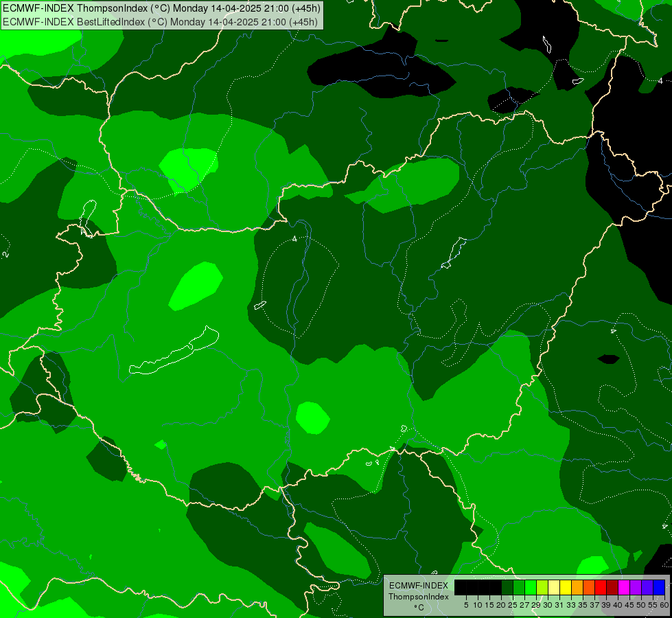The image size is (672, 618).
Task: Click legend tick value '55'
Action: point(653,605)
